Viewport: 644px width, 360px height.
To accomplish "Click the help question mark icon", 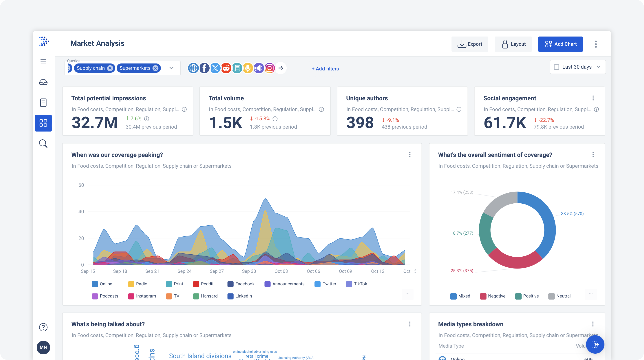I will [43, 327].
